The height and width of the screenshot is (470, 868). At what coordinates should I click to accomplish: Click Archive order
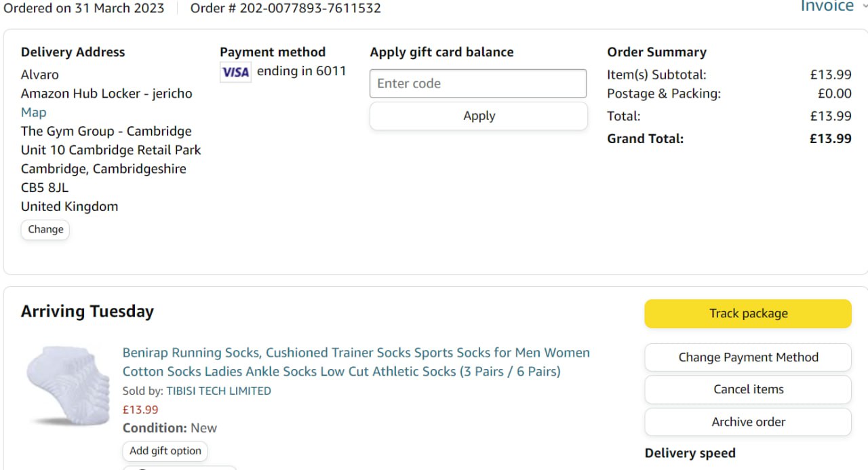[x=747, y=422]
